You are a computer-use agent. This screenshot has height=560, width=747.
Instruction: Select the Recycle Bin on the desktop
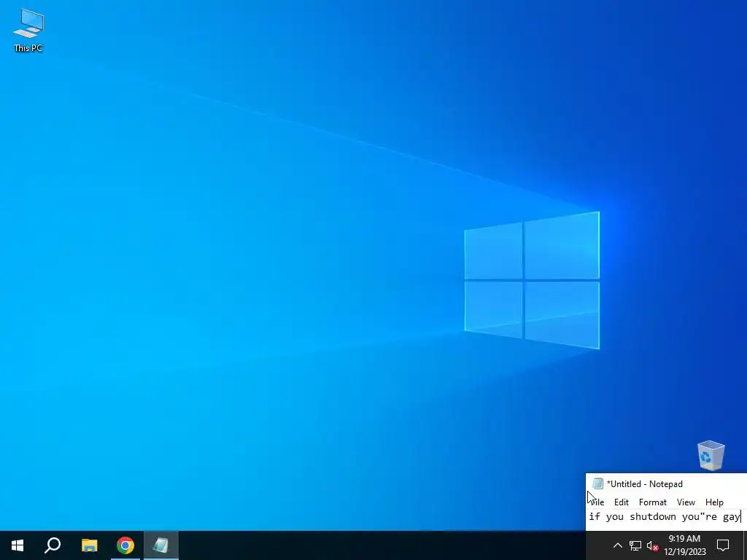coord(711,456)
